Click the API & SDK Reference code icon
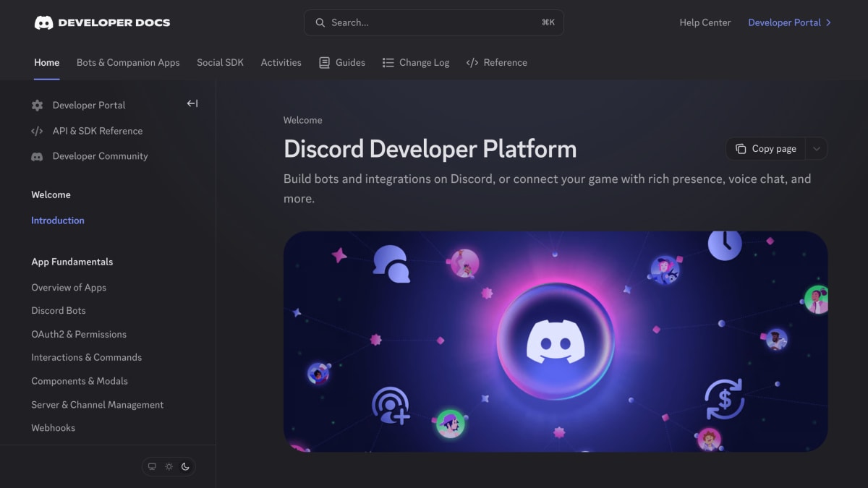This screenshot has width=868, height=488. pyautogui.click(x=37, y=131)
